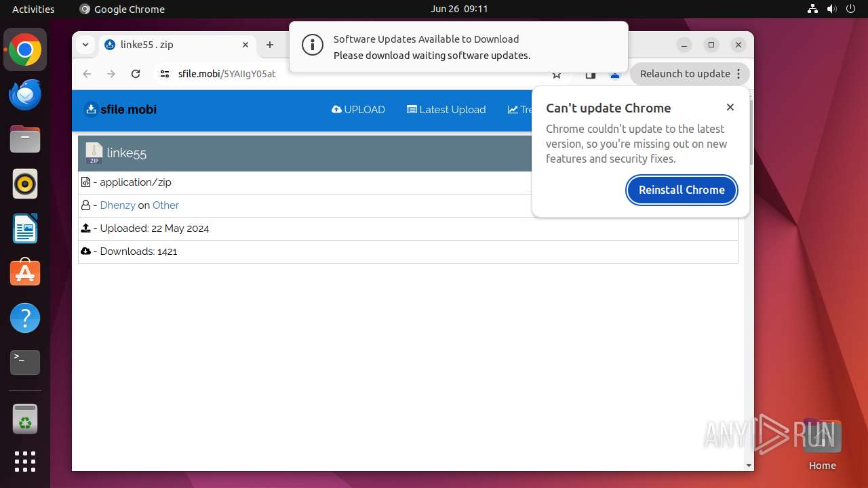
Task: Open the Other category link
Action: 165,205
